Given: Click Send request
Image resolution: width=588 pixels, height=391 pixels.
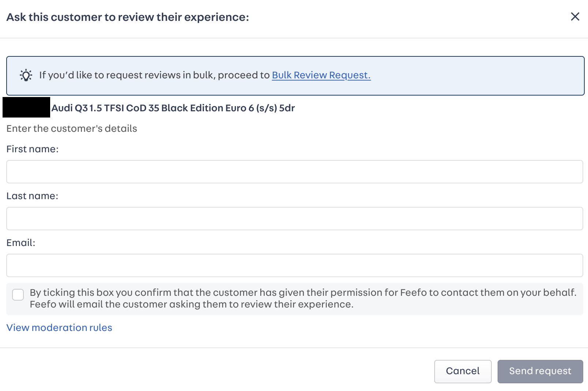Looking at the screenshot, I should pyautogui.click(x=540, y=371).
